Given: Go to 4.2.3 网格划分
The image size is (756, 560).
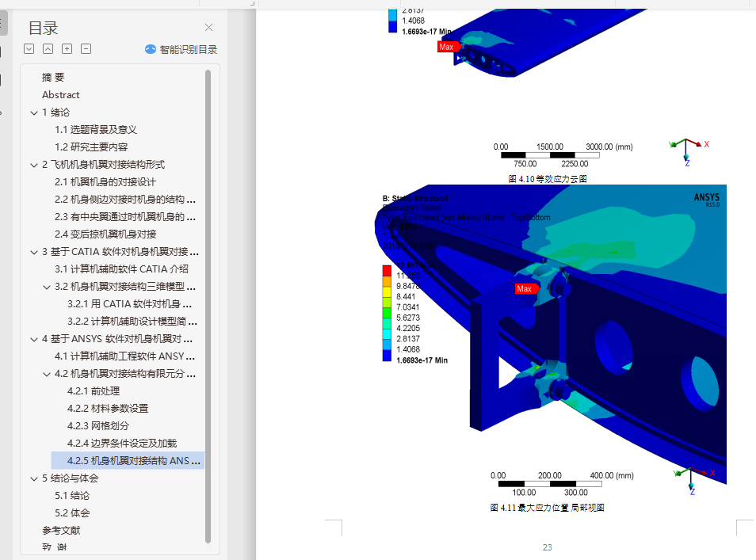Looking at the screenshot, I should pos(98,426).
